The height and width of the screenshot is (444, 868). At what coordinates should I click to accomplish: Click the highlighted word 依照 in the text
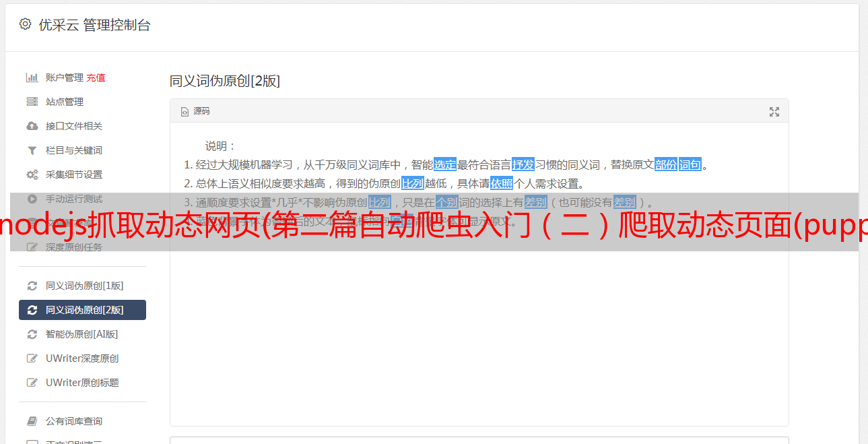[502, 183]
